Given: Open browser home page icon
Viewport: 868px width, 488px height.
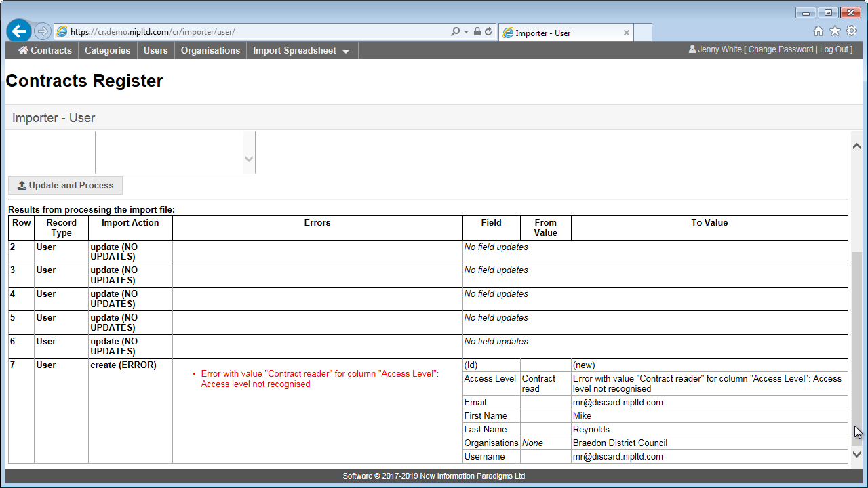Looking at the screenshot, I should [818, 31].
